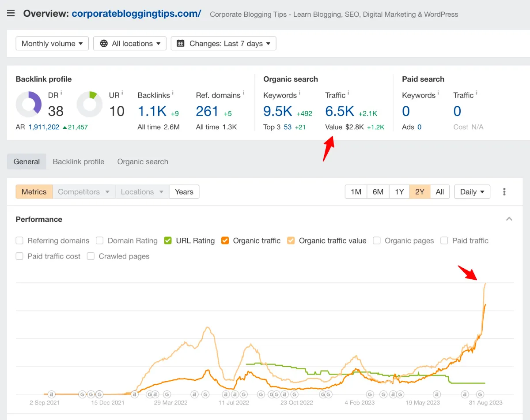Screen dimensions: 530x420
Task: Click info icon beside Organic search Keywords
Action: pos(299,93)
